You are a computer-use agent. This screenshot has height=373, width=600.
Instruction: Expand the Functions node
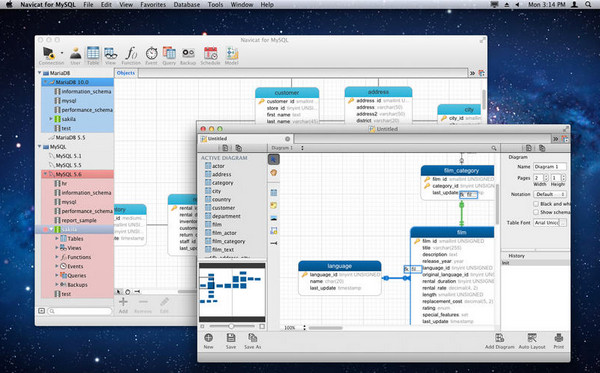point(57,257)
